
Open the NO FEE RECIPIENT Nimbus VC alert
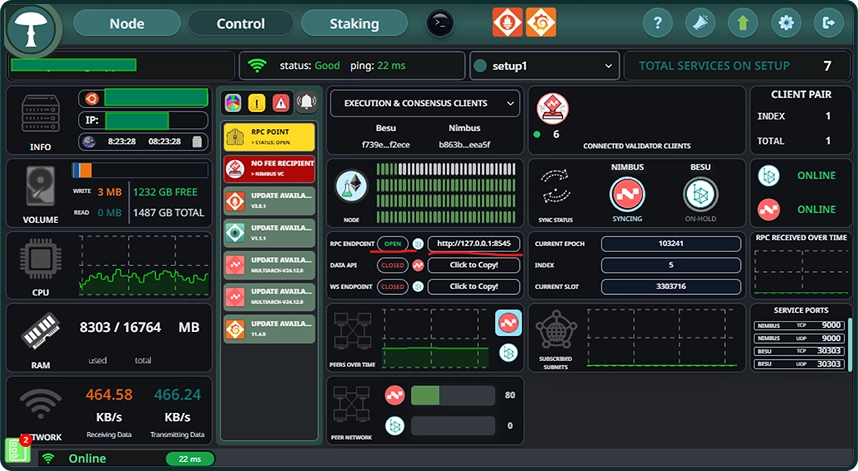(x=269, y=168)
